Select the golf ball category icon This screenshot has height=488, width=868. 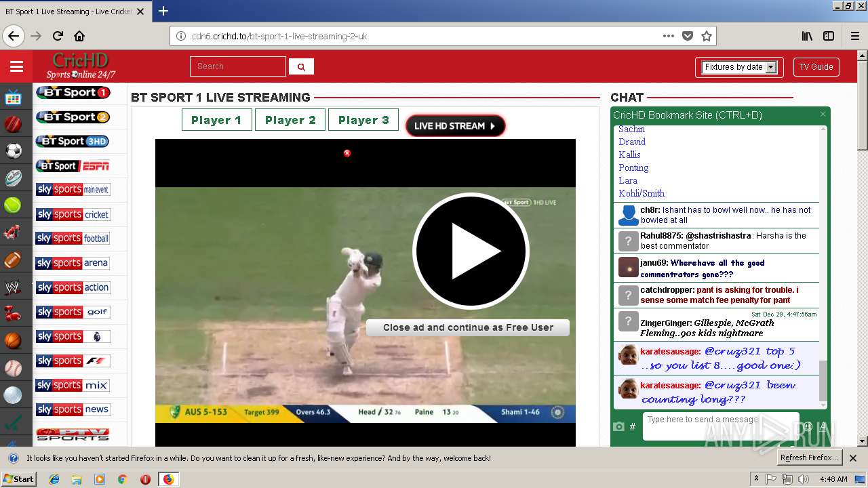(x=13, y=395)
